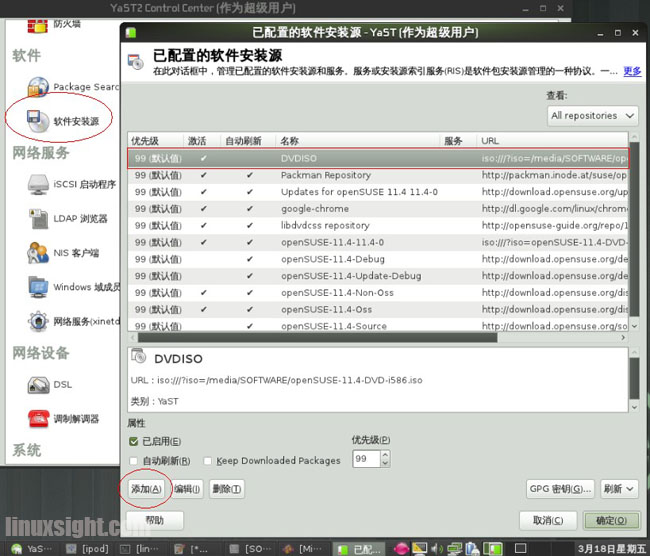Enable the 自动刷新 auto-refresh checkbox
Viewport: 650px width, 556px height.
133,461
